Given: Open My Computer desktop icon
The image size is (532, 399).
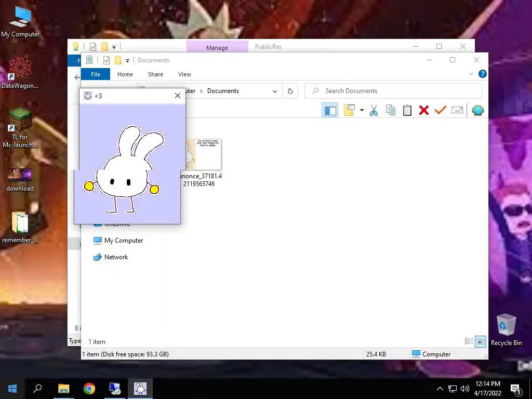Looking at the screenshot, I should point(20,21).
